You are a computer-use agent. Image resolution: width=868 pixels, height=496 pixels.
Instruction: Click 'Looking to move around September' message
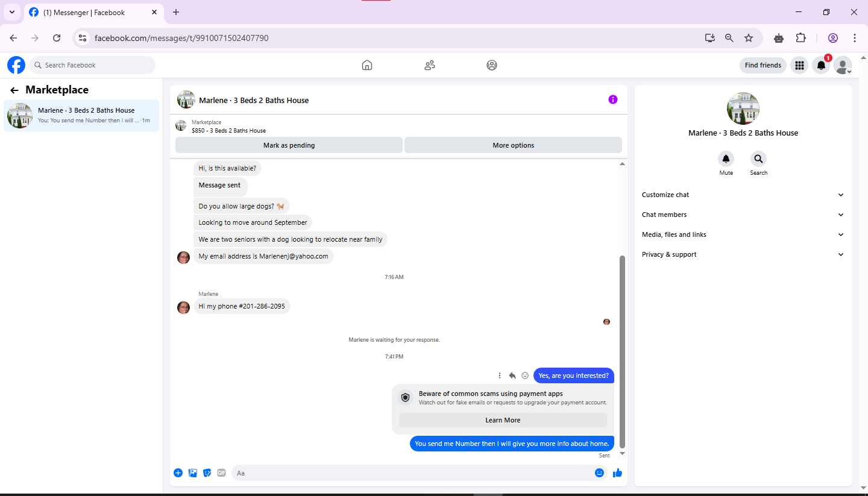click(253, 222)
